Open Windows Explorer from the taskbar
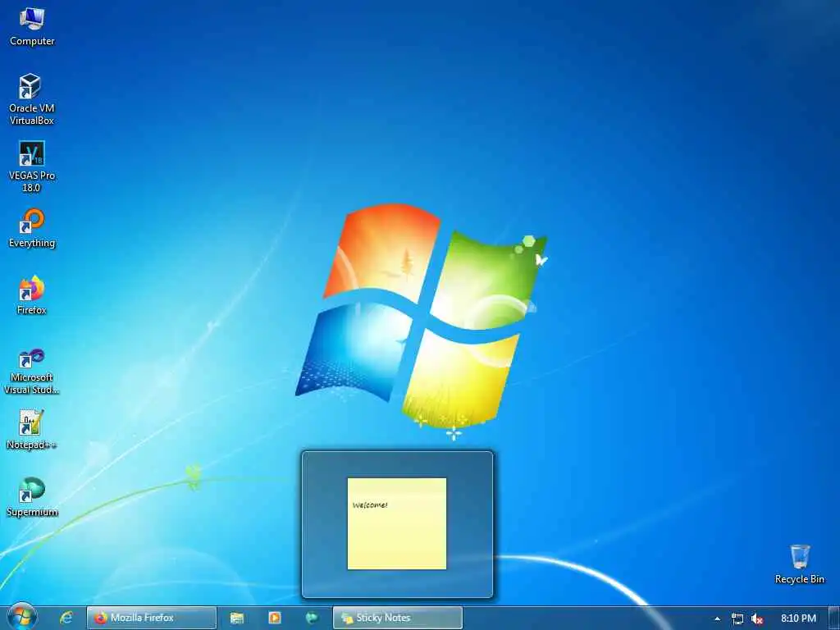This screenshot has width=840, height=630. click(237, 619)
